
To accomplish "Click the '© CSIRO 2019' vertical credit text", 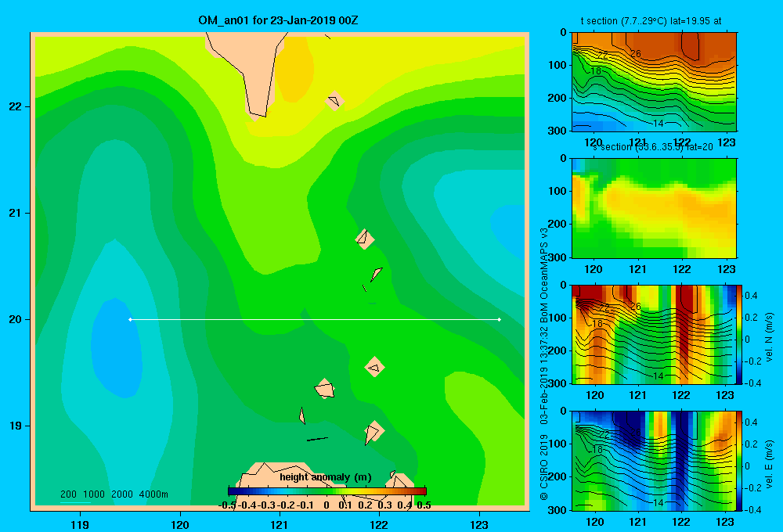I will pos(544,467).
